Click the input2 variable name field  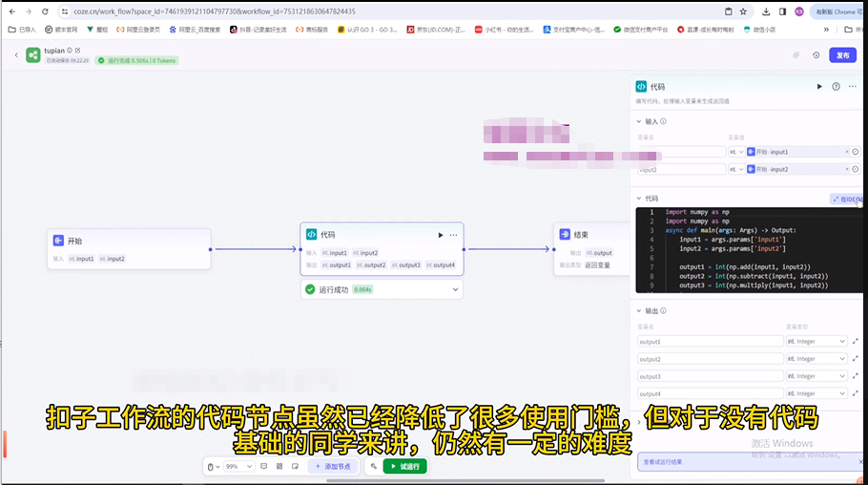pos(681,170)
